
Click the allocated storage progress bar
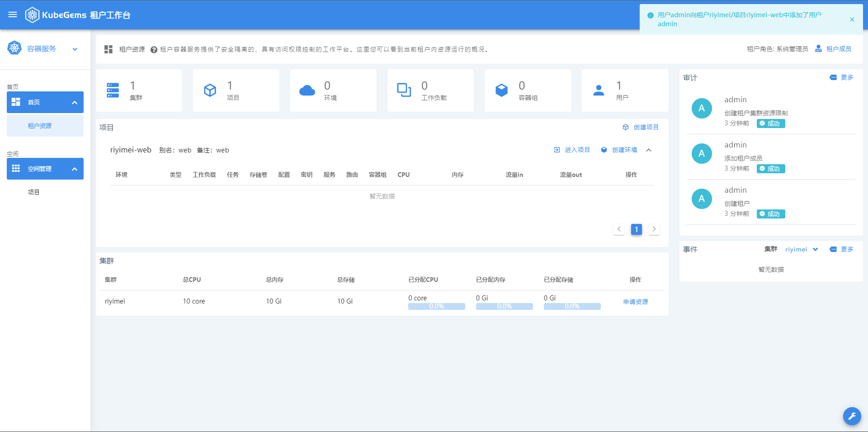pyautogui.click(x=572, y=306)
